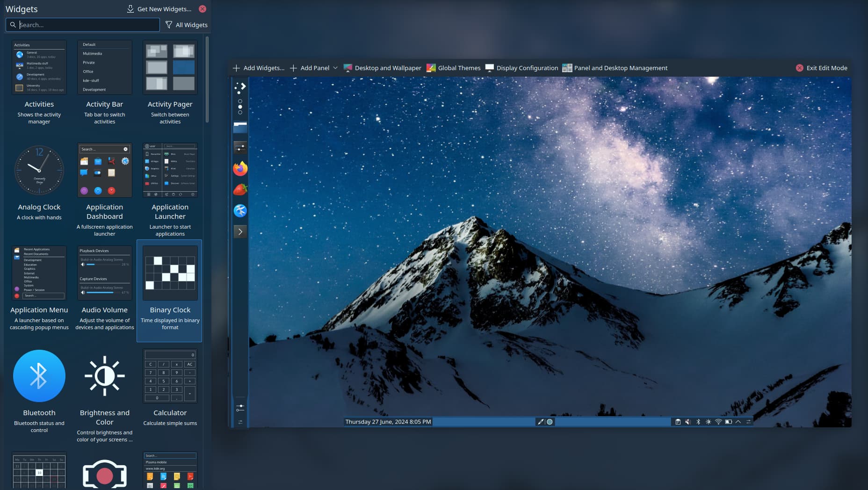Focus the widget search field
868x490 pixels.
click(83, 25)
